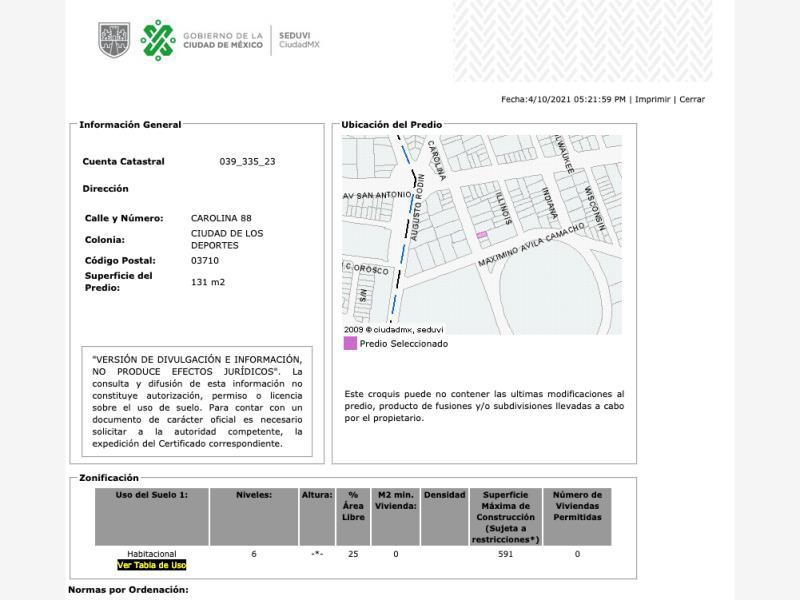Click the Número de Viviendas Permitidas header
The height and width of the screenshot is (600, 800).
click(x=577, y=517)
